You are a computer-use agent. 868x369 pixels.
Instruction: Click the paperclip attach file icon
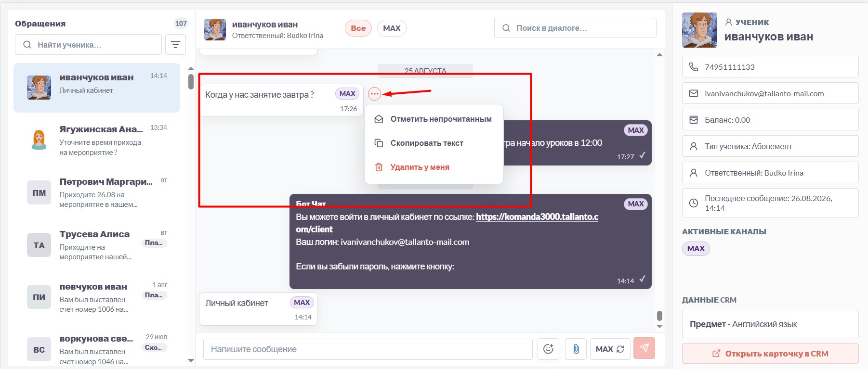pos(576,349)
